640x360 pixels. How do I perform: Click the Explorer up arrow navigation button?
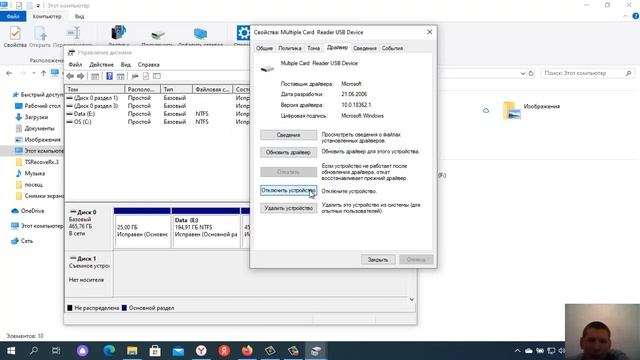[43, 73]
